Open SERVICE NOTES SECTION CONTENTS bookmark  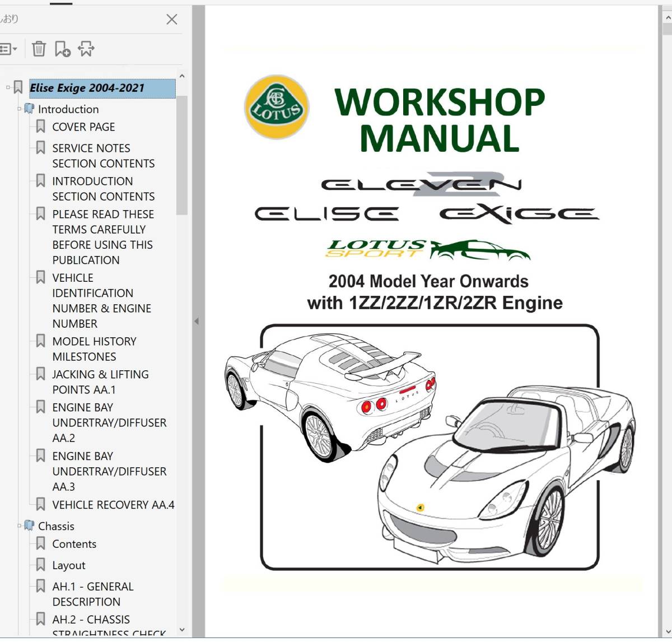coord(103,156)
